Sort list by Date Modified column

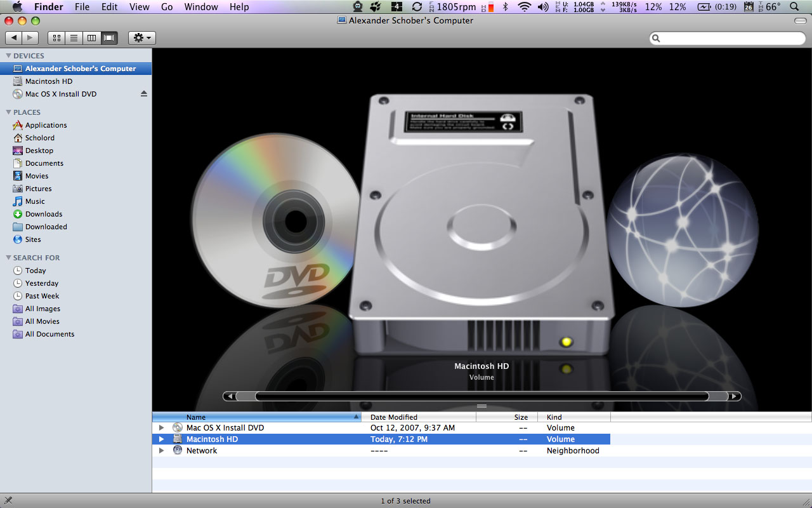click(x=419, y=417)
